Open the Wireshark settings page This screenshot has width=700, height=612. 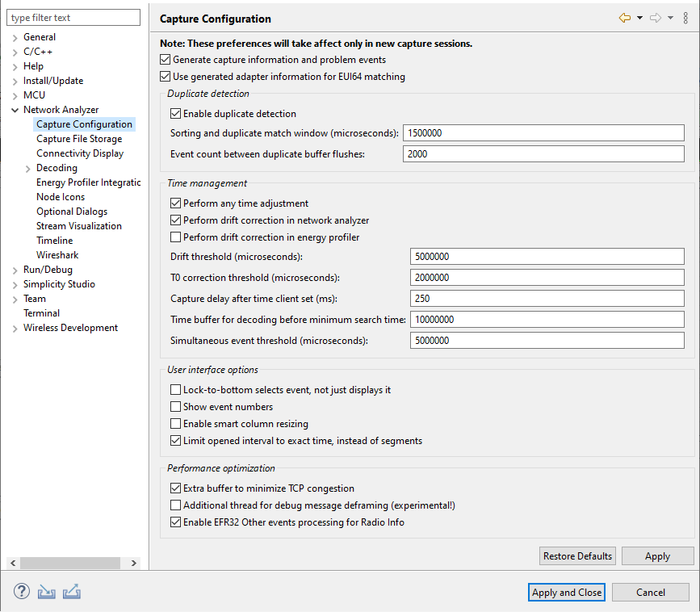(x=57, y=254)
